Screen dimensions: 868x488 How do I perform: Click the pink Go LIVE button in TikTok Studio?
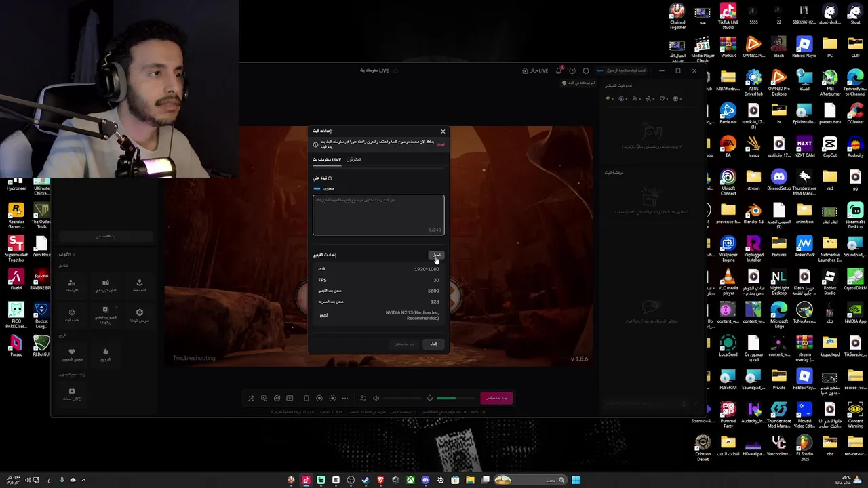[x=496, y=398]
